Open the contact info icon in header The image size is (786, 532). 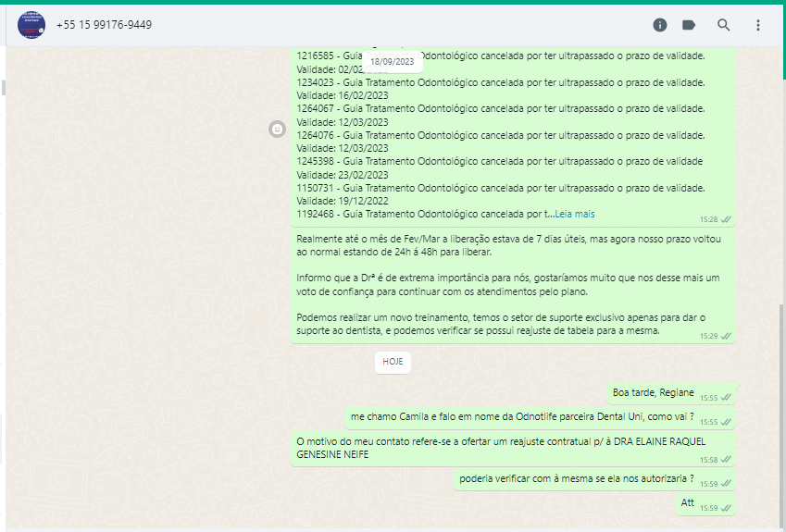click(x=660, y=25)
